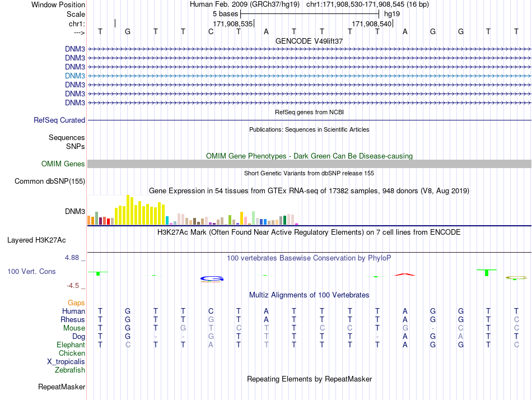Click the 5 bases scale text
Viewport: 532px width, 400px height.
click(x=225, y=14)
